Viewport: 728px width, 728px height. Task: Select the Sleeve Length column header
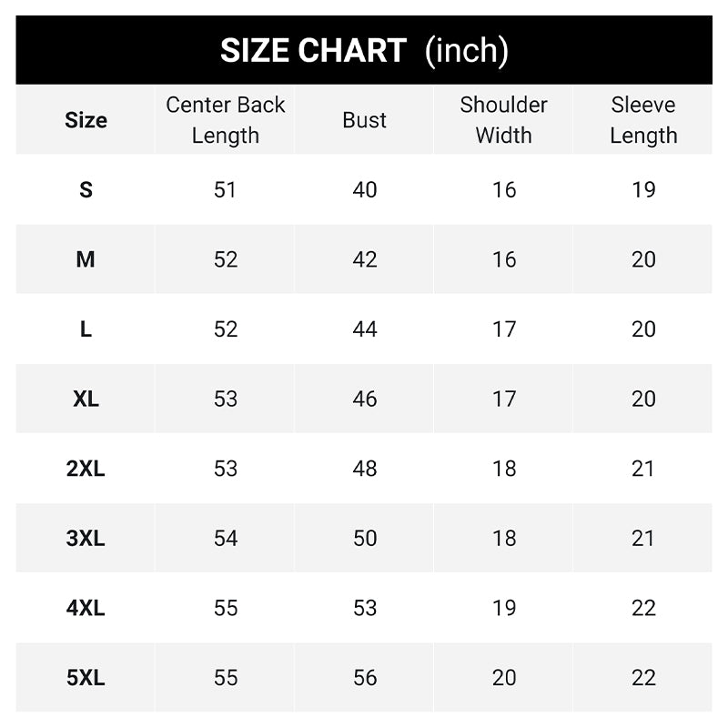(643, 120)
